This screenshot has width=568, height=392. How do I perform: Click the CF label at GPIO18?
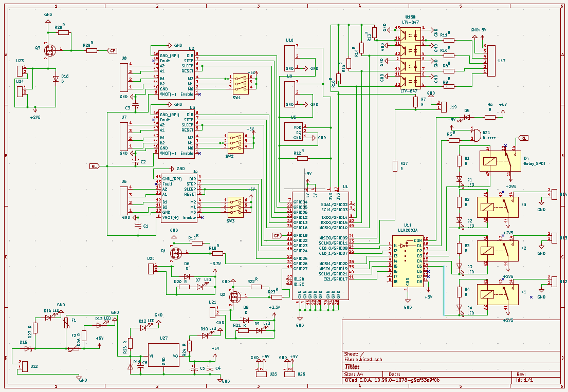[x=277, y=236]
